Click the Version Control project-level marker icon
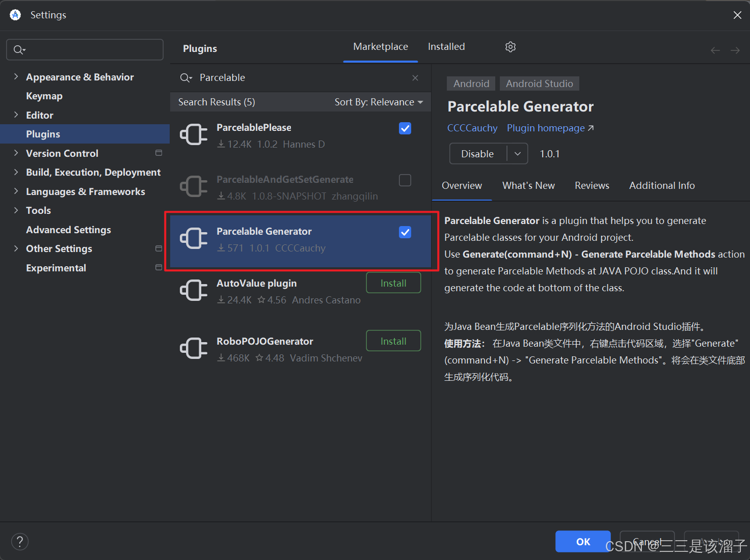 click(x=158, y=153)
